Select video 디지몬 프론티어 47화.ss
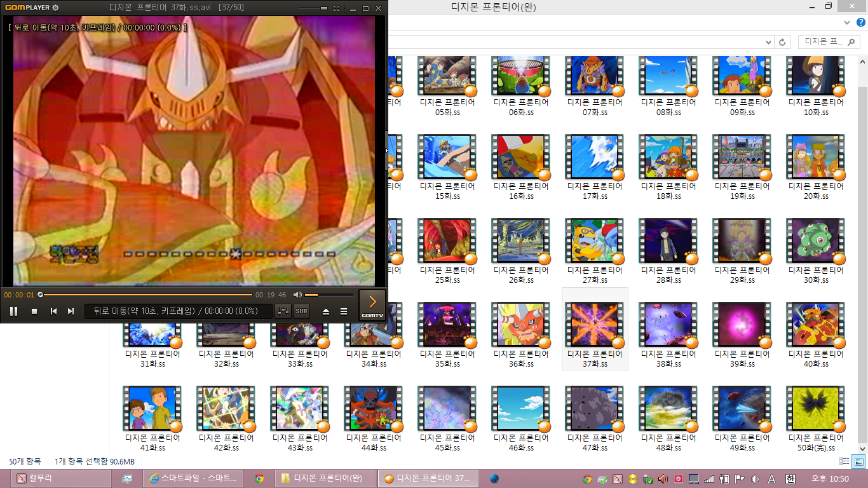The width and height of the screenshot is (868, 488). [595, 419]
